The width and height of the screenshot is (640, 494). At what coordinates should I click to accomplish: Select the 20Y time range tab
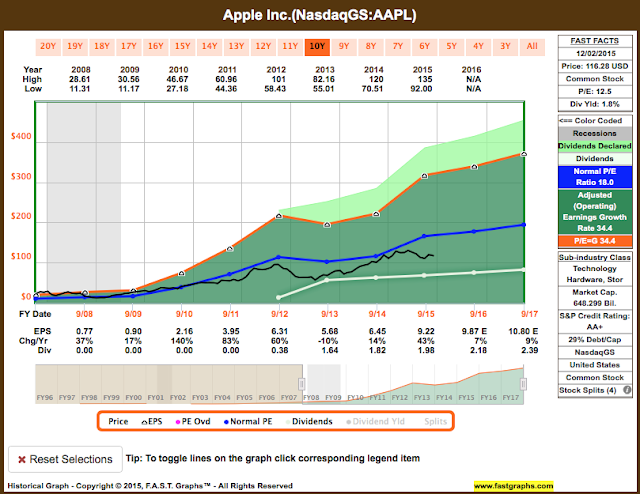click(x=48, y=47)
